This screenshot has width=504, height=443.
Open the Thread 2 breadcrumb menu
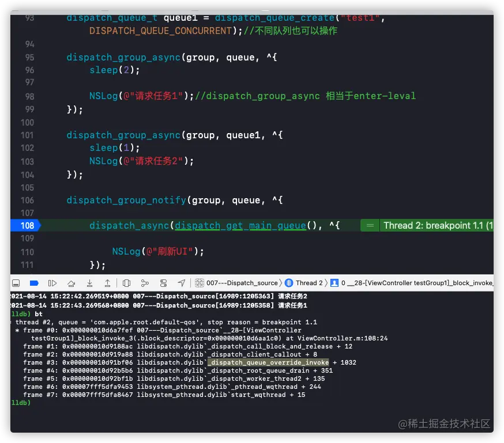309,283
